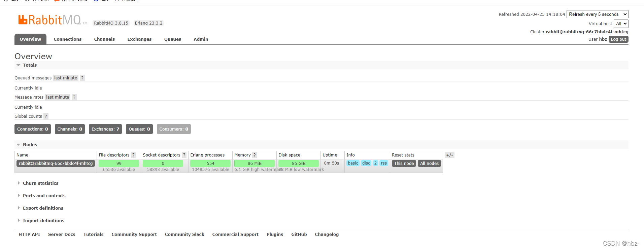Click the cluster name rabbit@rabbitmq-66c7bbdc4f-mhtcg

(587, 32)
